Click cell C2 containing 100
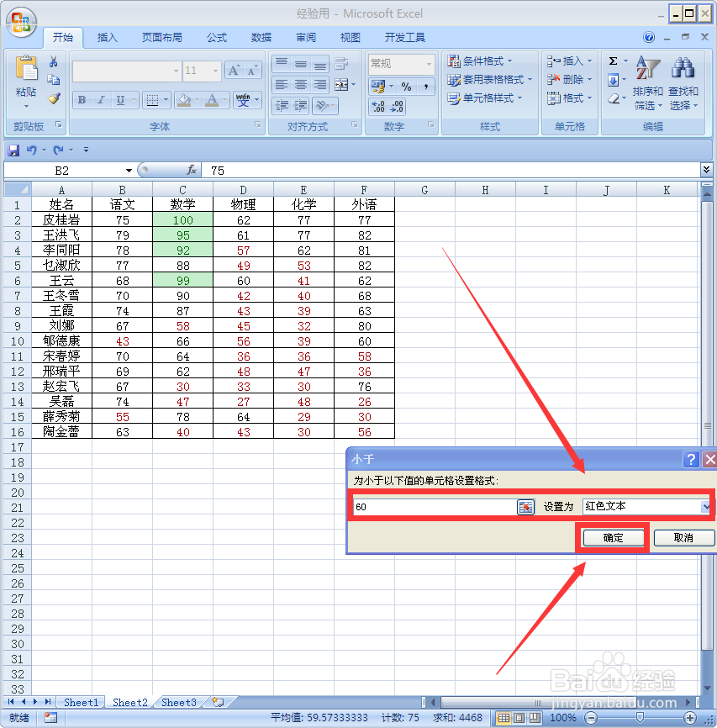This screenshot has width=717, height=728. tap(183, 220)
